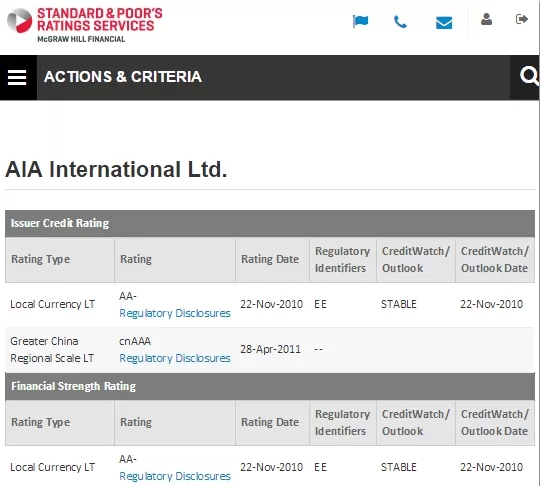Viewport: 540px width, 486px height.
Task: Click Rating header in Financial Strength table
Action: coord(136,422)
